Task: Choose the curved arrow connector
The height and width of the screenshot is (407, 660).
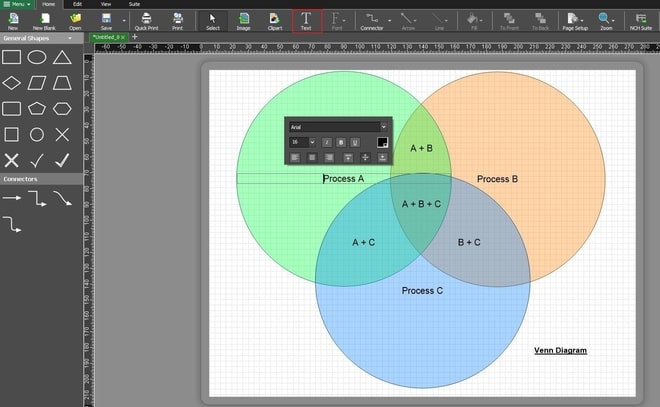Action: [x=62, y=198]
